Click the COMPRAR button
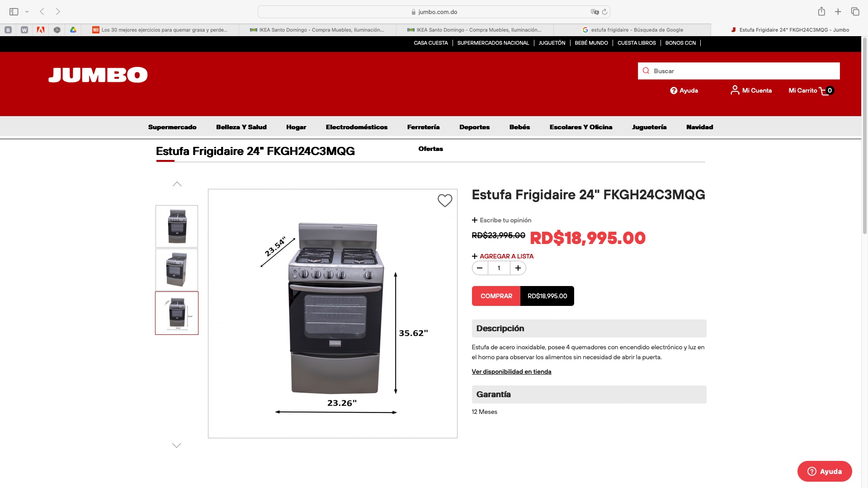This screenshot has height=488, width=868. pos(496,296)
